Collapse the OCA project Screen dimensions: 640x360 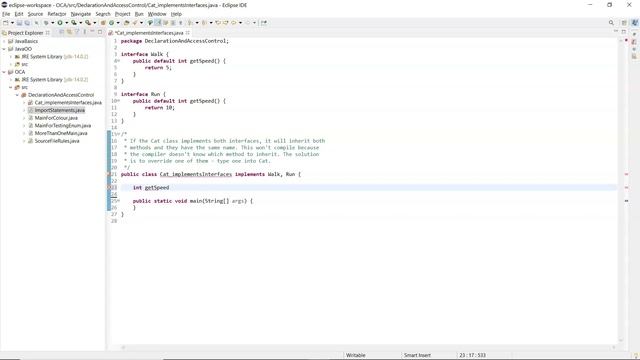pyautogui.click(x=4, y=72)
